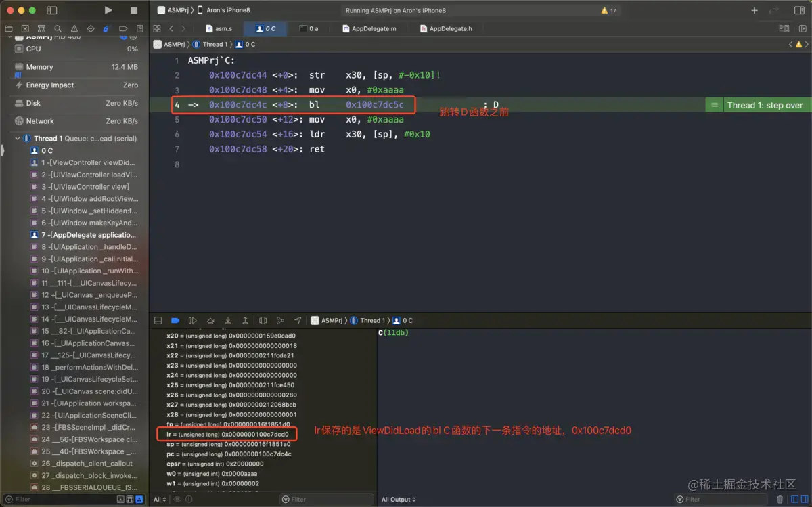Click the Step Over debug button
Viewport: 812px width, 507px height.
210,320
